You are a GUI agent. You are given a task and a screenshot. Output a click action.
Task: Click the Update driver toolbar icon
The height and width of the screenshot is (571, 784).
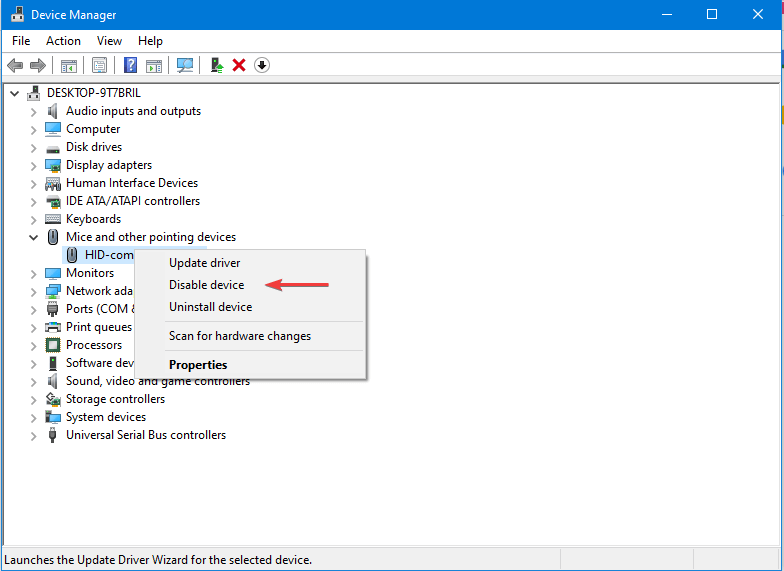tap(216, 65)
